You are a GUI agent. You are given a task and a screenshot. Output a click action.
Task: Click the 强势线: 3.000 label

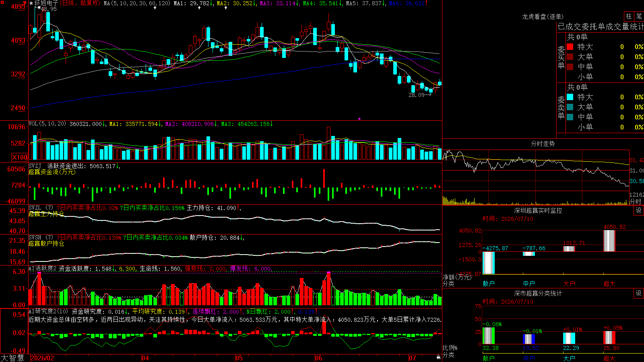click(x=205, y=269)
